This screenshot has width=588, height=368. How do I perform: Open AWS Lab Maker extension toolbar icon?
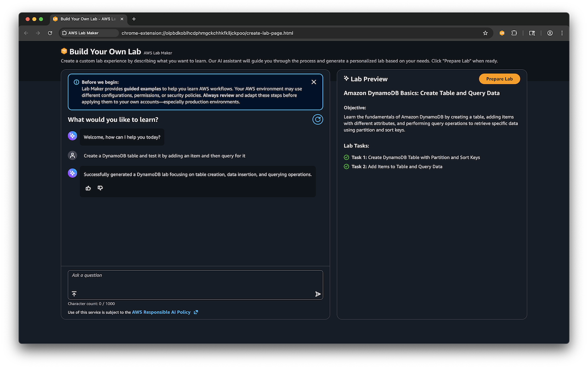pyautogui.click(x=502, y=33)
